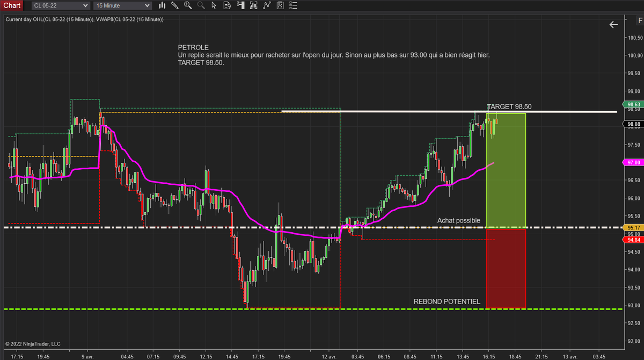Open the 15 Minute interval dropdown
Viewport: 644px width, 360px height.
tap(122, 5)
